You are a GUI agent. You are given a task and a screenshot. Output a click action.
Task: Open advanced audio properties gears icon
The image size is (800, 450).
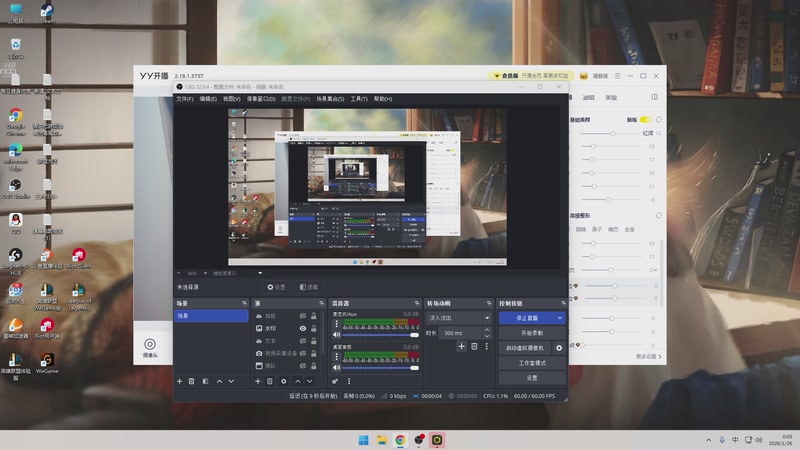coord(335,381)
